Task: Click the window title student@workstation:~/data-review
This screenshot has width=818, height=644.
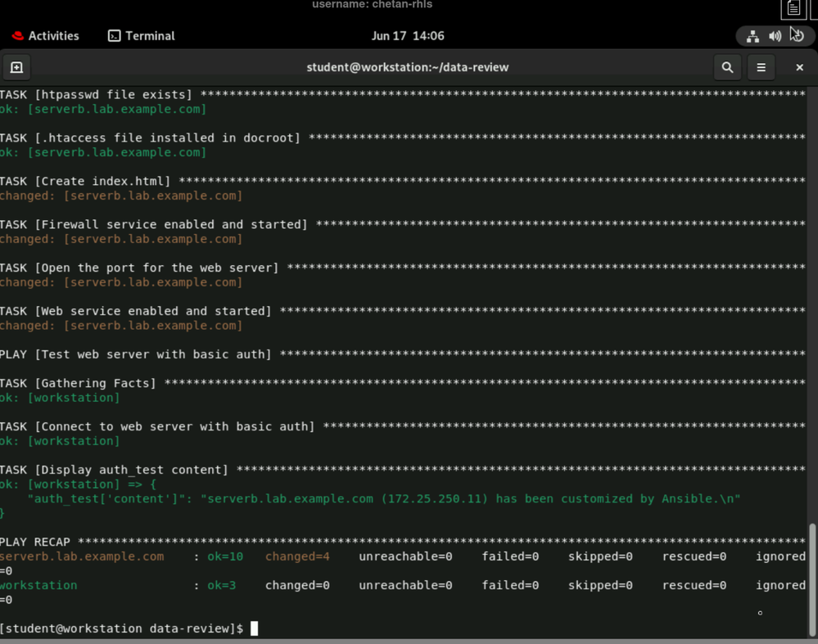Action: 408,67
